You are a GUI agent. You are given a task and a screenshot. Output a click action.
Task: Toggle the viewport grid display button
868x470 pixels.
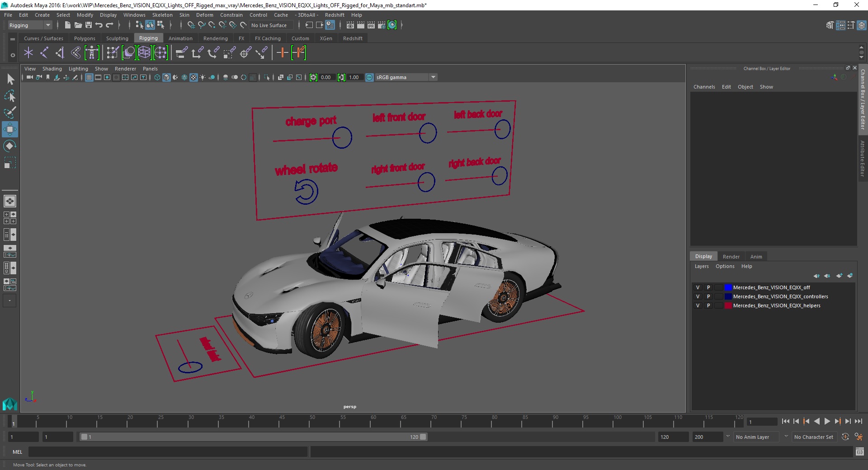coord(89,77)
